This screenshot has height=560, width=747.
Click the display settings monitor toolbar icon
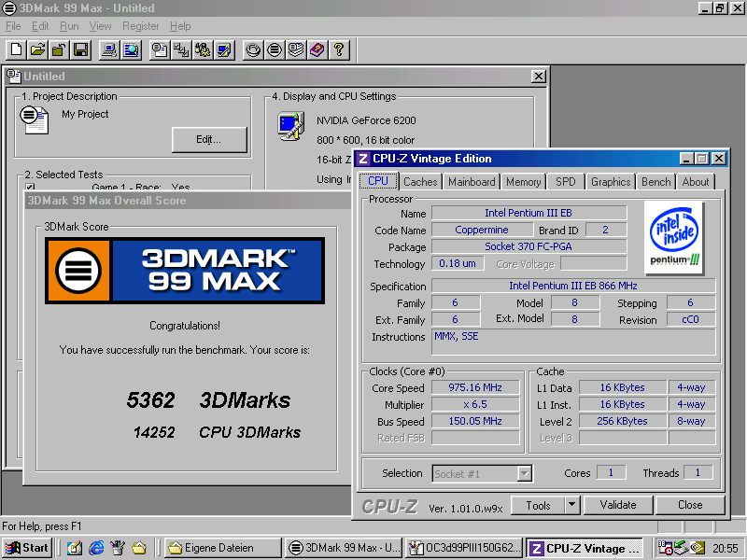point(224,49)
